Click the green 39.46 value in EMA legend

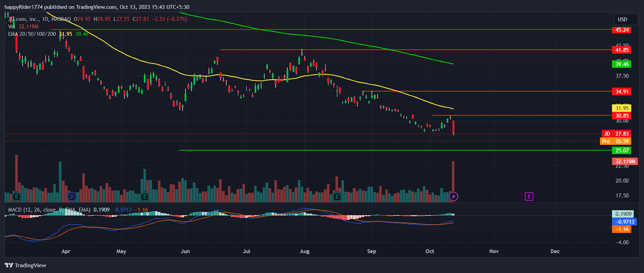82,34
